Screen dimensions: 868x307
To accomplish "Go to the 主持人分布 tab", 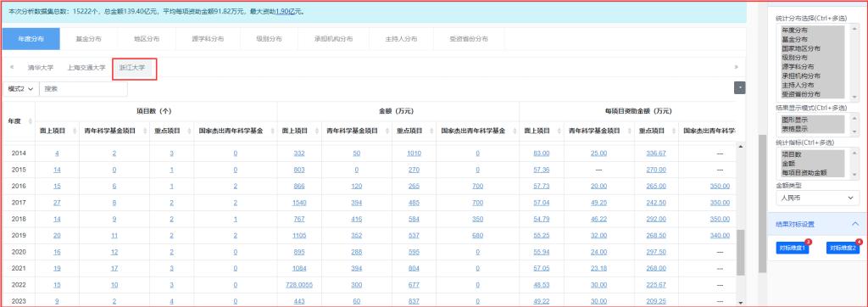I will [x=401, y=39].
